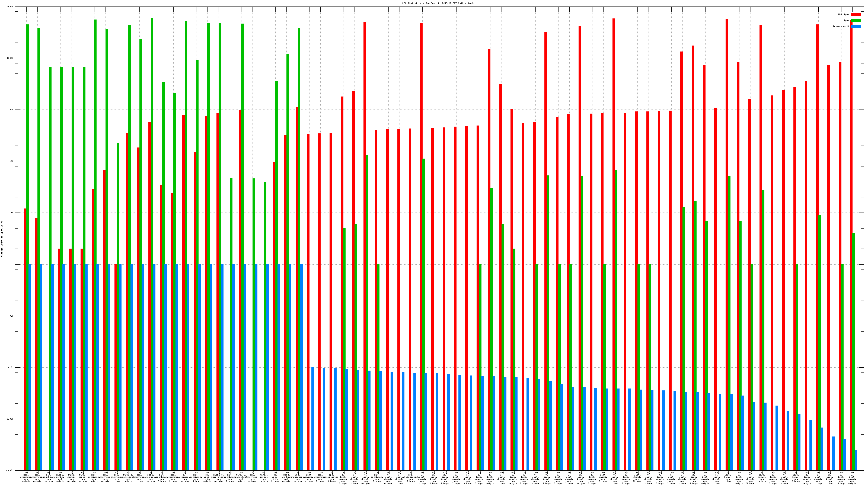Click the ubl.unsubscore.com origin axis label
868x488 pixels.
tap(298, 477)
